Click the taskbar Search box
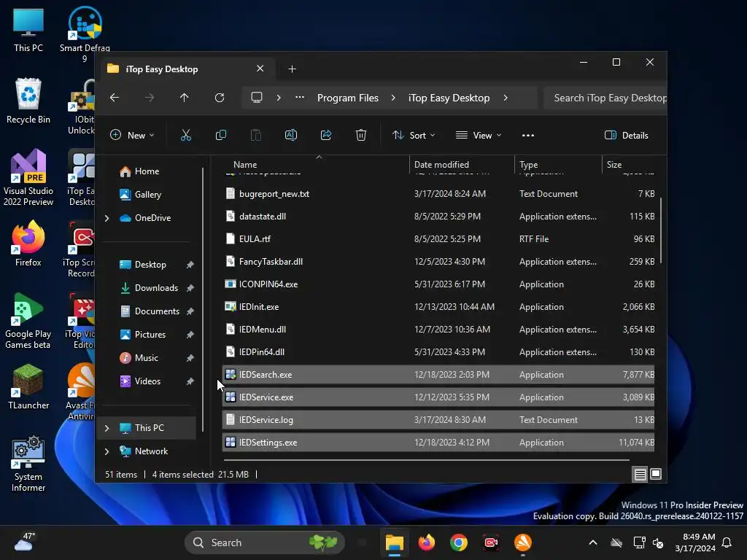Image resolution: width=747 pixels, height=560 pixels. (264, 542)
